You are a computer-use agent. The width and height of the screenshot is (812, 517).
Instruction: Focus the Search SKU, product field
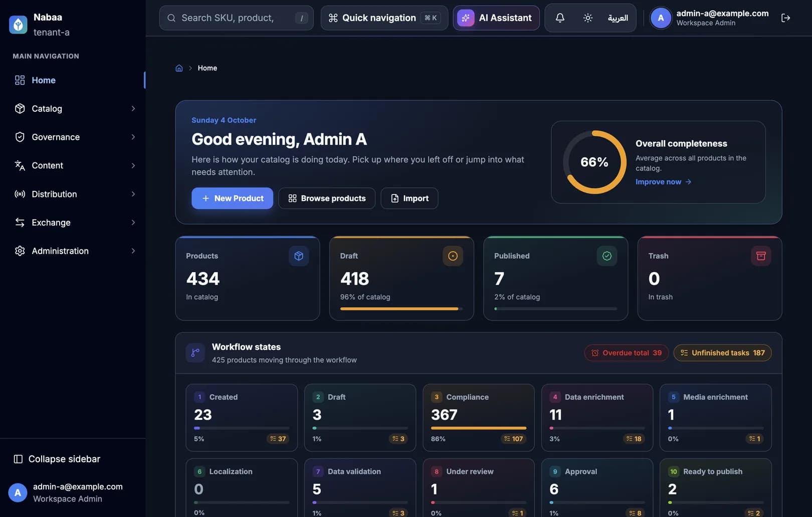237,18
